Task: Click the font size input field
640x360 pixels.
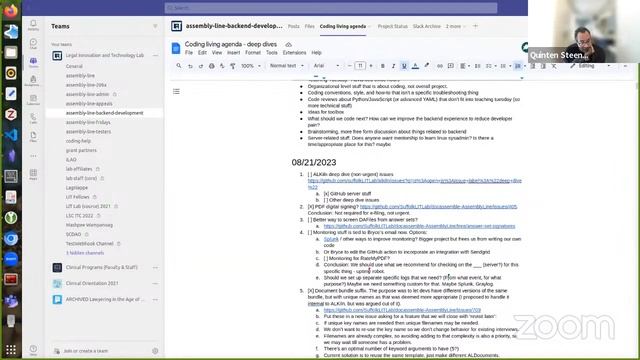Action: click(360, 66)
